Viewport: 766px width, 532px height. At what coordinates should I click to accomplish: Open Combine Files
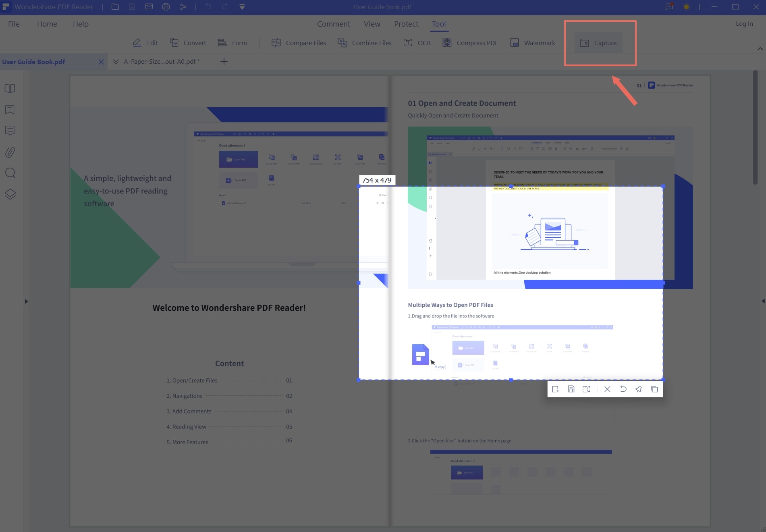pyautogui.click(x=365, y=43)
